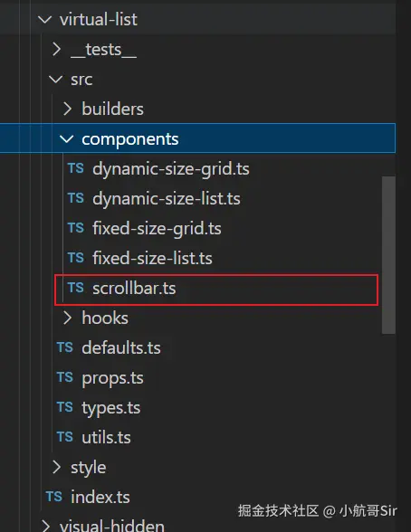This screenshot has width=411, height=532.
Task: Click the TS icon beside dynamic-size-grid.ts
Action: pyautogui.click(x=76, y=168)
